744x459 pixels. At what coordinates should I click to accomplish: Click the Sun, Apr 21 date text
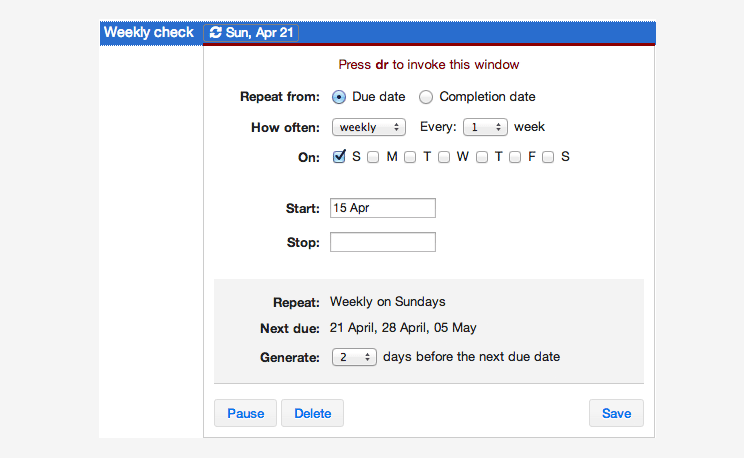pyautogui.click(x=259, y=33)
